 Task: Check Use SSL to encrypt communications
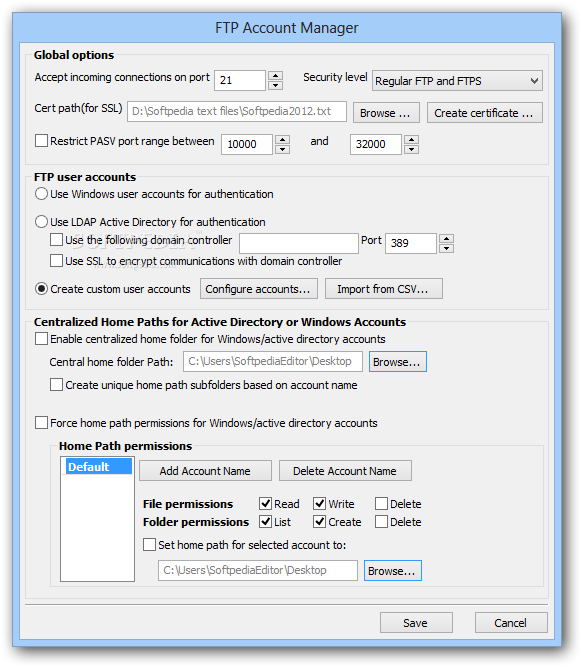coord(56,260)
